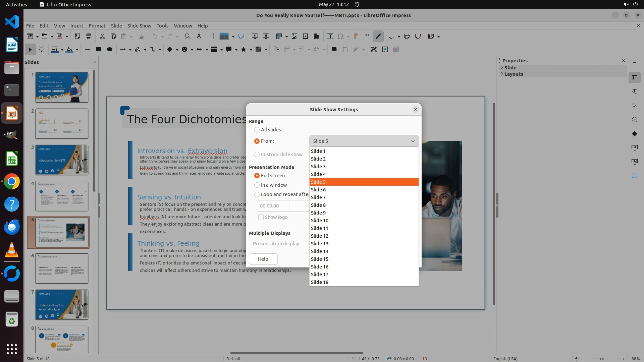
Task: Click the Insert Chart toolbar icon
Action: tap(316, 37)
